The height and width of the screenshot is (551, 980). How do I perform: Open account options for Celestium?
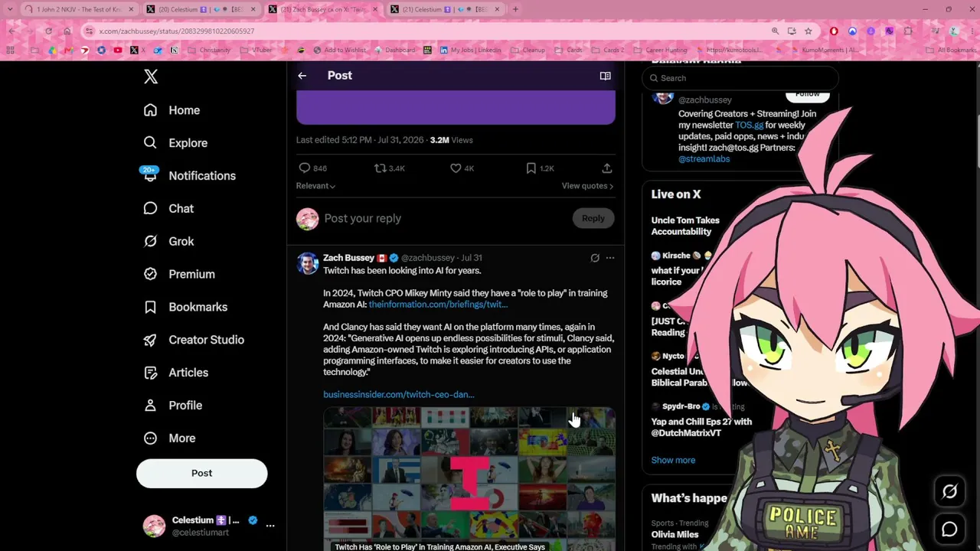pyautogui.click(x=269, y=526)
